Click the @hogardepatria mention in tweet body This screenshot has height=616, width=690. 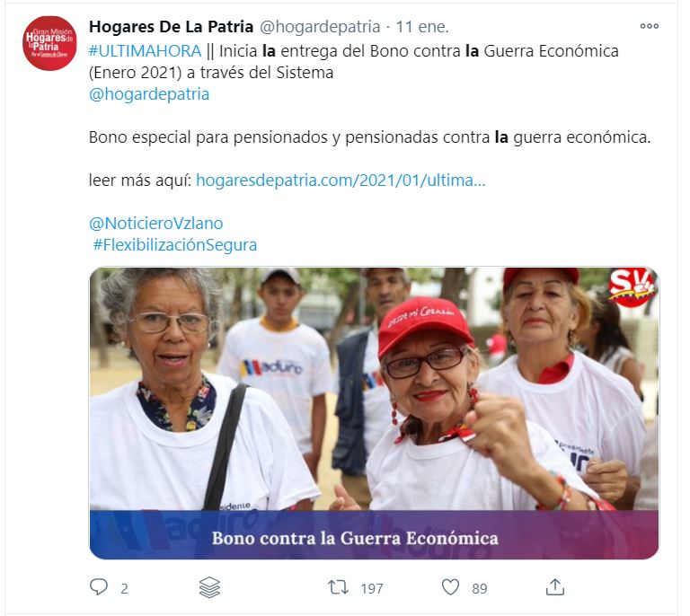[x=149, y=94]
